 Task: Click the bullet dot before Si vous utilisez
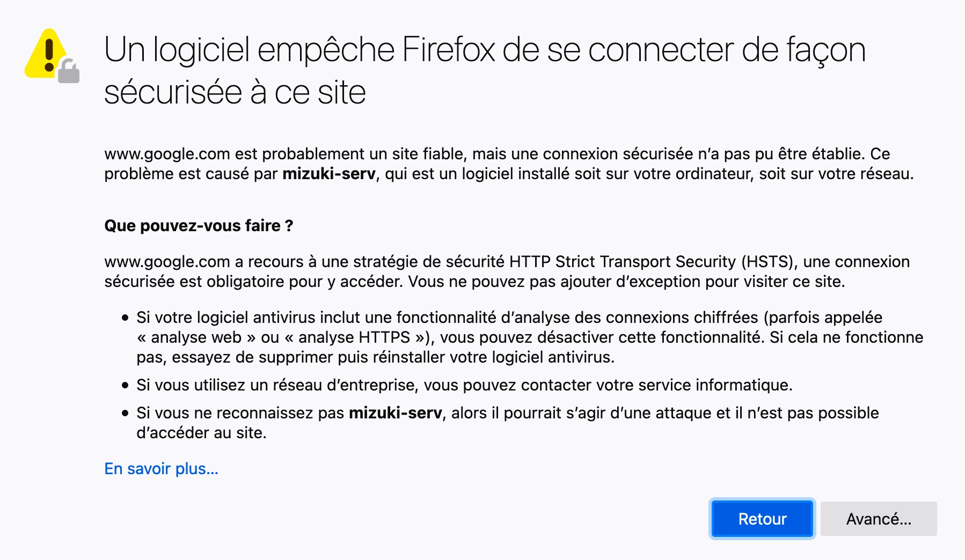point(125,386)
